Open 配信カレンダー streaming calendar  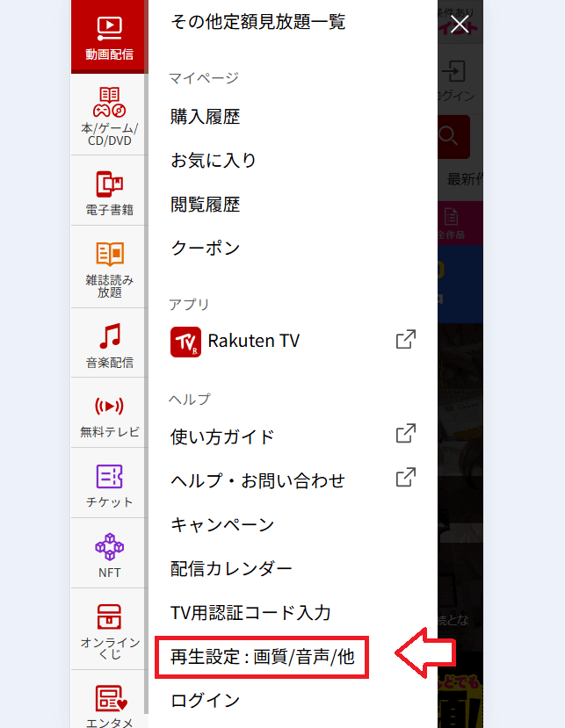pyautogui.click(x=231, y=568)
